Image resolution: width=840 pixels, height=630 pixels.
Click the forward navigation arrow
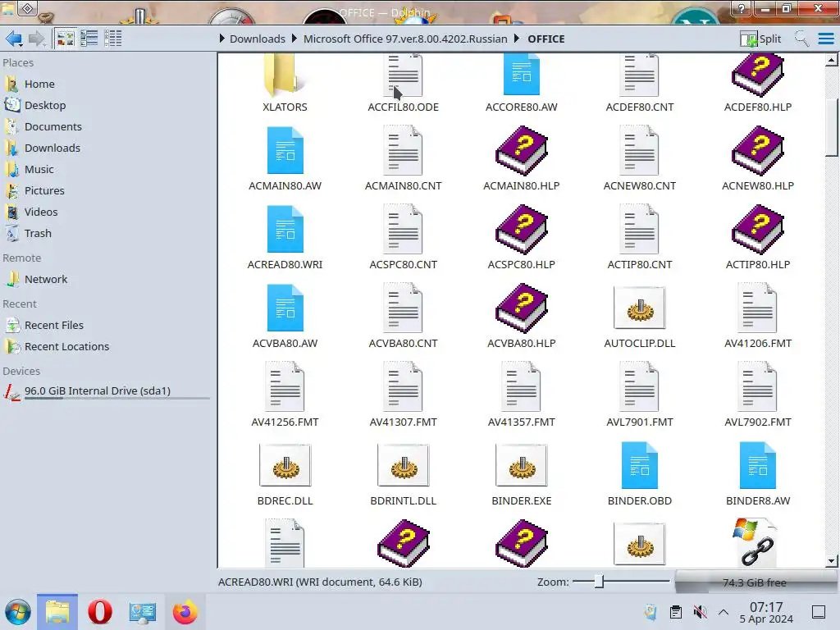(x=37, y=39)
